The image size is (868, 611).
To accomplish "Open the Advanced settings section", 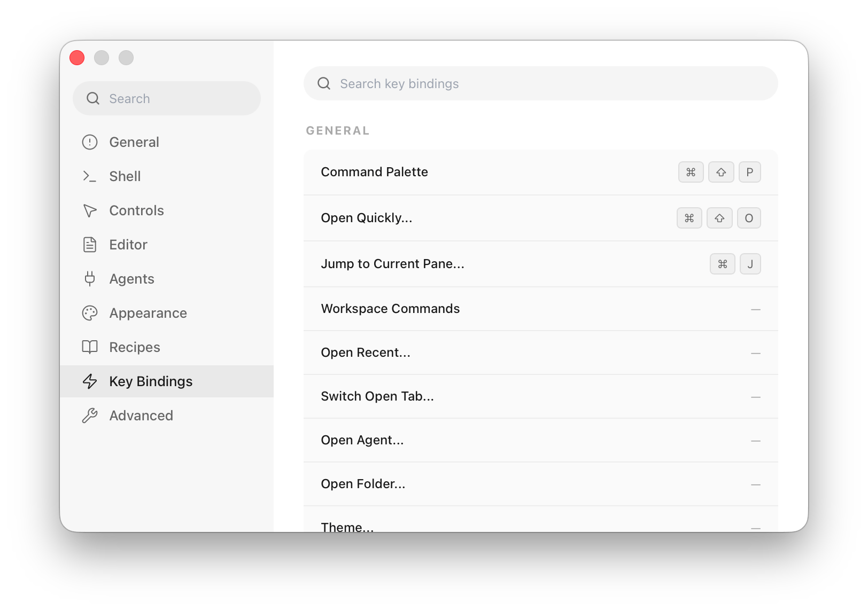I will [x=167, y=416].
